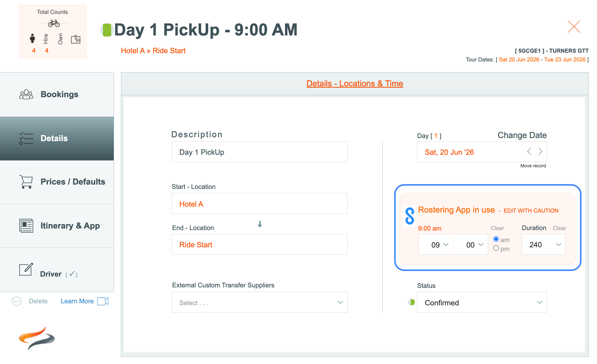Click the Delete minus circle icon
The height and width of the screenshot is (364, 597).
click(17, 301)
